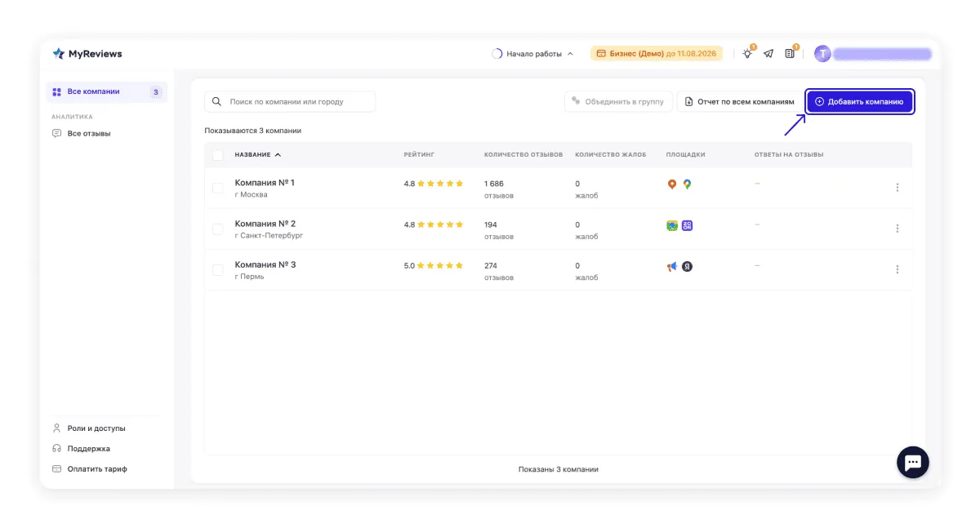The height and width of the screenshot is (528, 980).
Task: Click the Количество отзывов column header
Action: pos(523,154)
